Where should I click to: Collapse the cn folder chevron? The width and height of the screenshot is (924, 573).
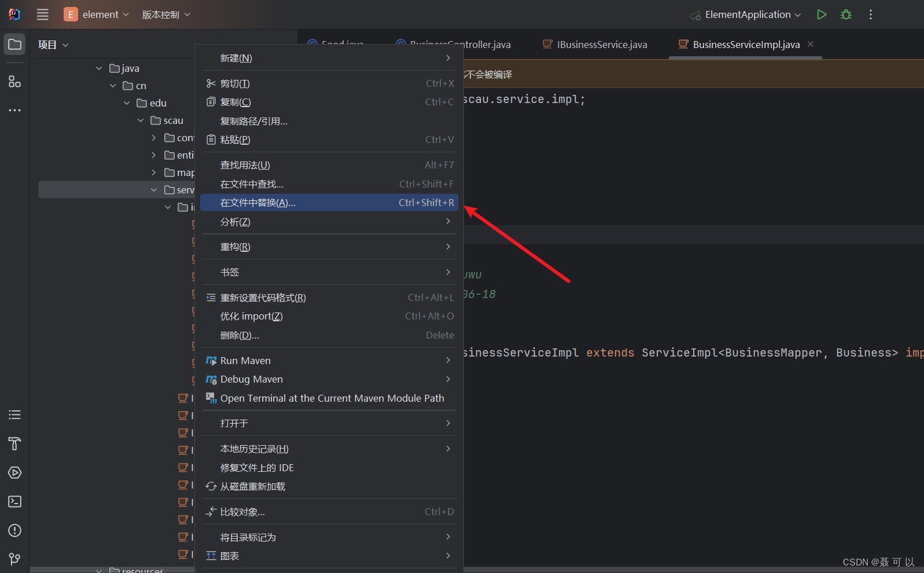[113, 86]
